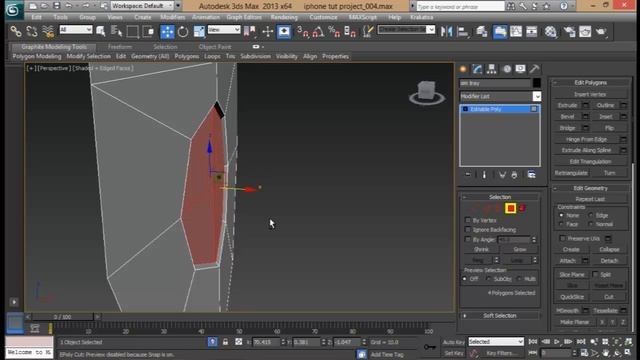Image resolution: width=640 pixels, height=360 pixels.
Task: Select the Edge constraint radio button
Action: [591, 215]
